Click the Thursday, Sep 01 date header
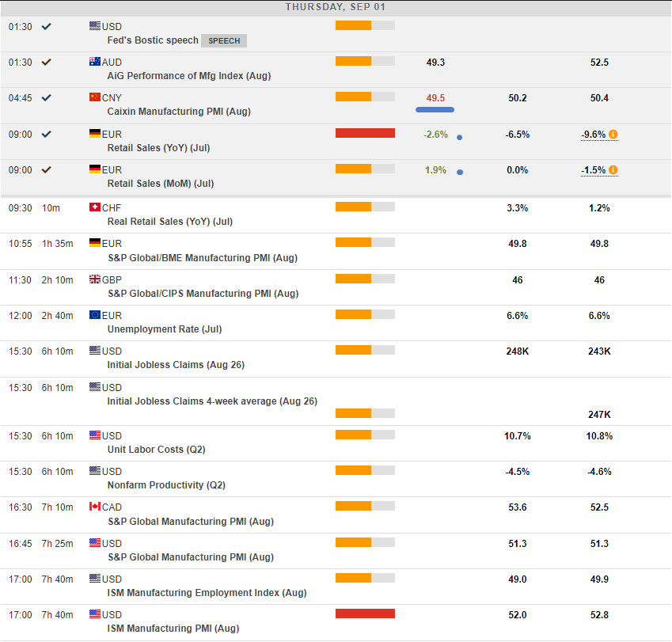Image resolution: width=672 pixels, height=642 pixels. pos(336,7)
